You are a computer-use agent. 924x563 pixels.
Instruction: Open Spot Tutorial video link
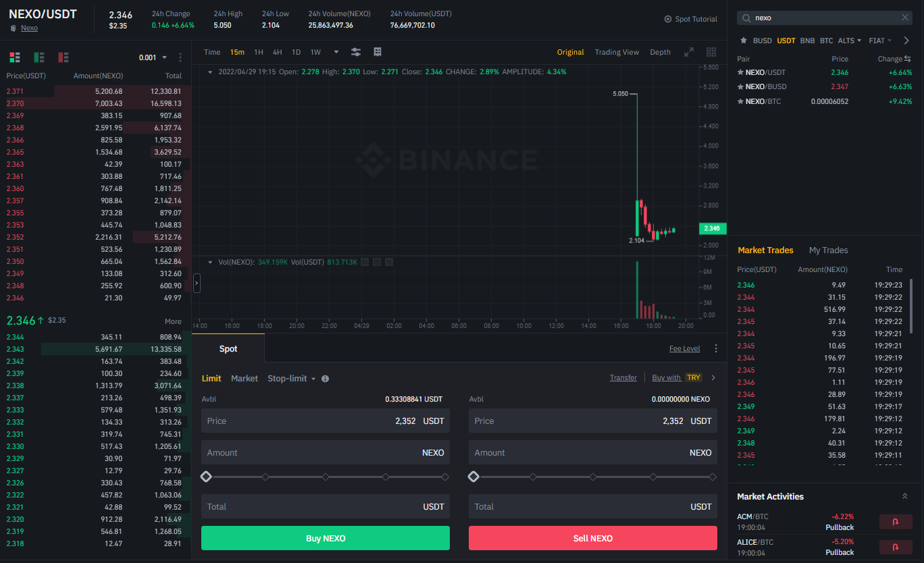click(691, 19)
